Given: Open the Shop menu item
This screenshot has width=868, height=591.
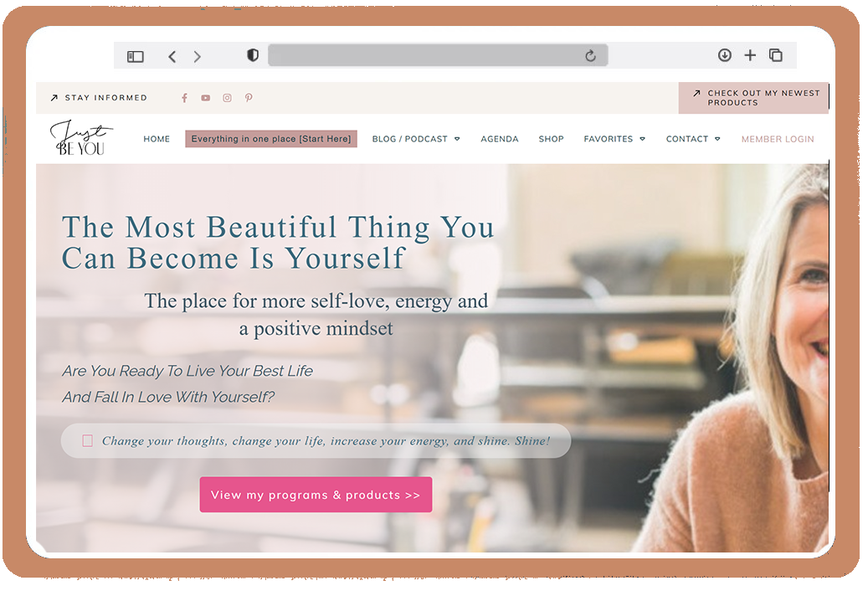Looking at the screenshot, I should (x=551, y=139).
